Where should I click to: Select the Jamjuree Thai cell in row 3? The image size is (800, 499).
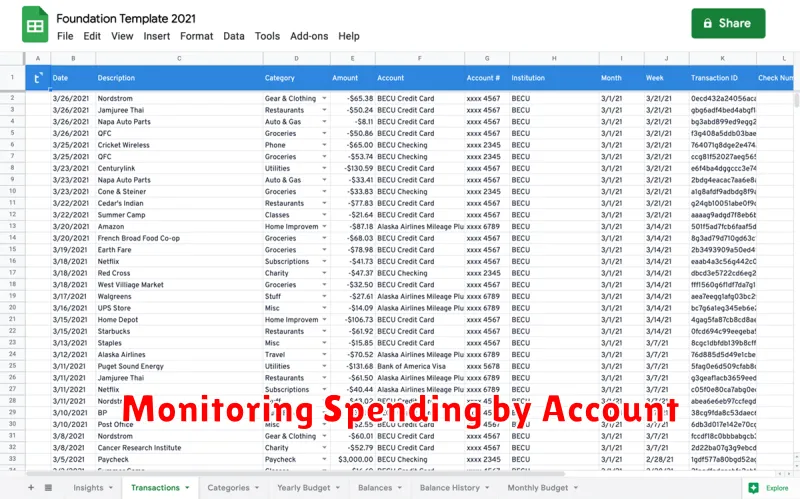pyautogui.click(x=179, y=110)
